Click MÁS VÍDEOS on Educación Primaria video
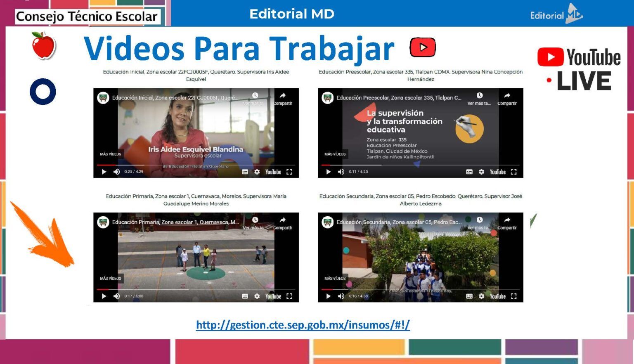This screenshot has width=634, height=364. (x=111, y=278)
